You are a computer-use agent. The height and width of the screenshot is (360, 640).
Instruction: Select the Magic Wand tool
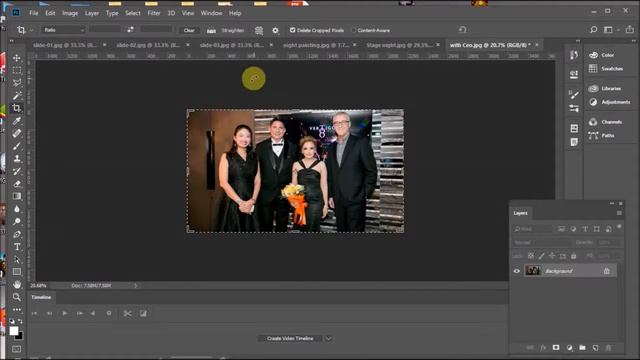17,96
